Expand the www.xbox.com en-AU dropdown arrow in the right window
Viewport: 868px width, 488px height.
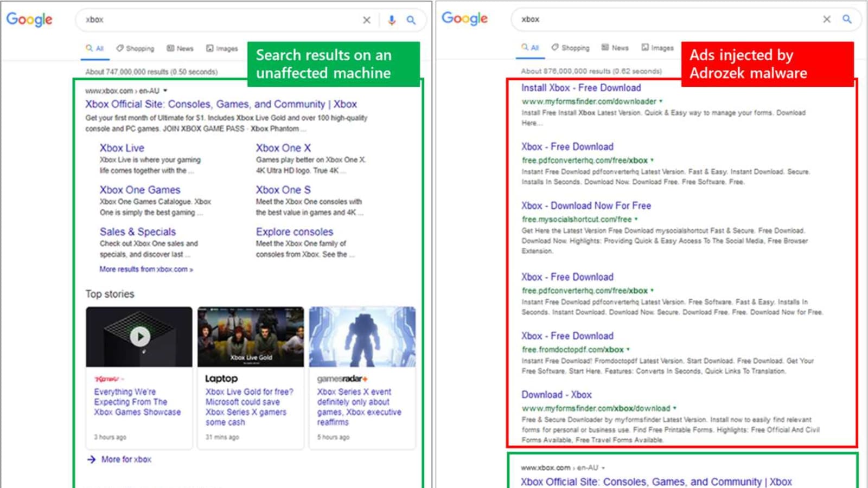[603, 467]
